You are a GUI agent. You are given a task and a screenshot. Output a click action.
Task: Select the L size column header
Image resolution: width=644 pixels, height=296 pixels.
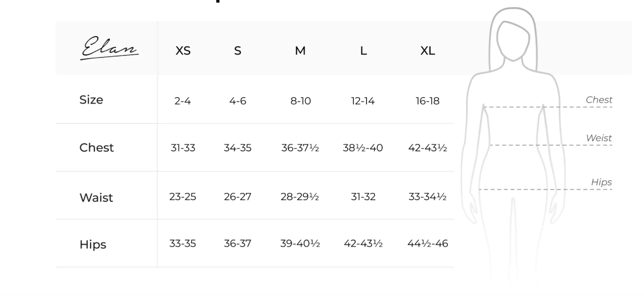(363, 51)
